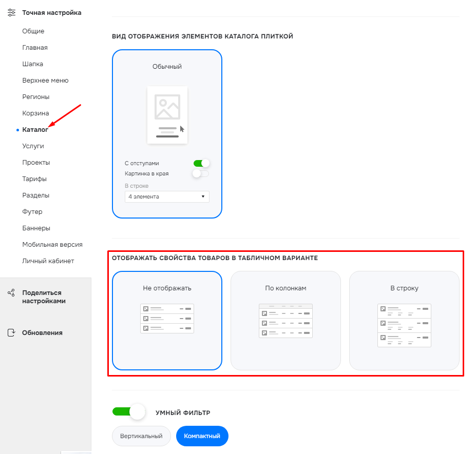The width and height of the screenshot is (476, 454).
Task: Click the 'Умный фильтр' label
Action: pos(183,412)
